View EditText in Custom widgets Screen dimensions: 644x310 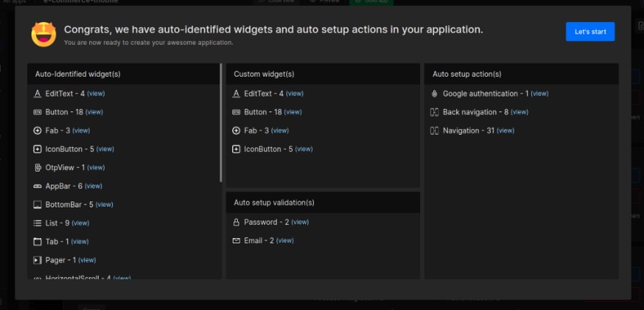coord(294,94)
